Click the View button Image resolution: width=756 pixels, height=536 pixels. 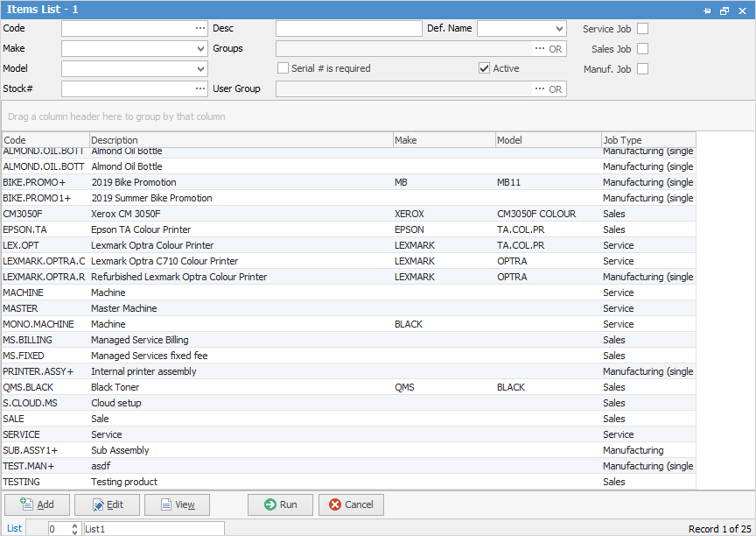[x=177, y=504]
